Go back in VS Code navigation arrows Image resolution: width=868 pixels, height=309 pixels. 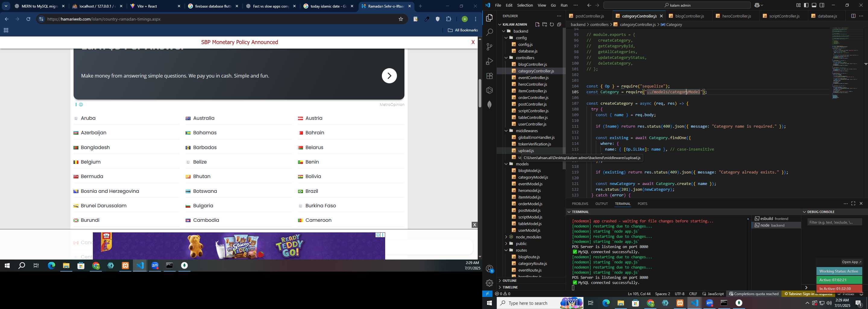(589, 5)
